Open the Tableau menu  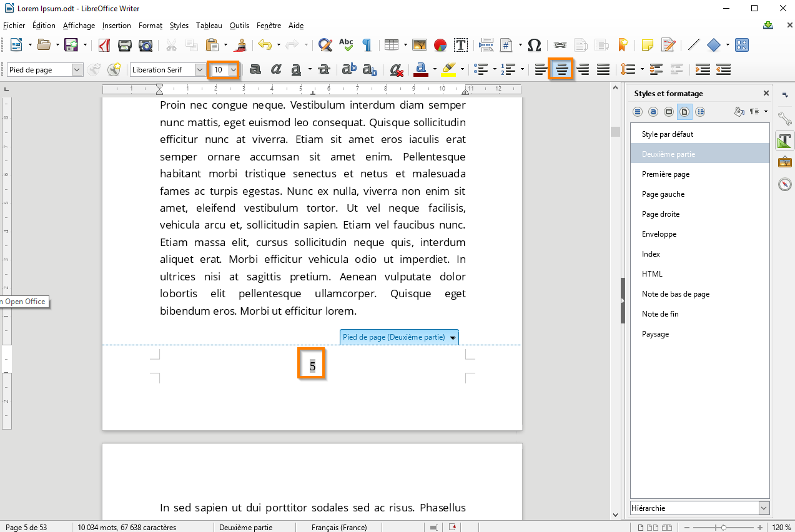(209, 26)
